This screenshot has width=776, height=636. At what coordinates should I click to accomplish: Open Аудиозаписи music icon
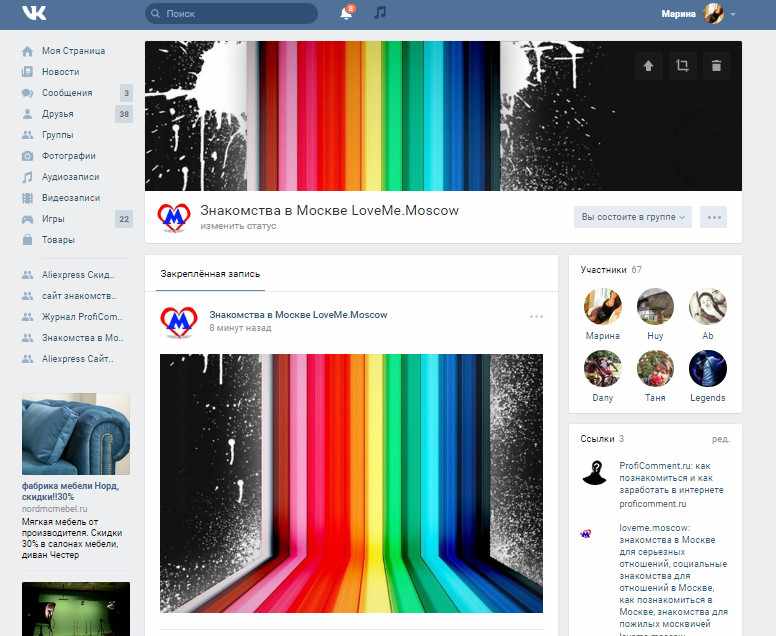28,177
